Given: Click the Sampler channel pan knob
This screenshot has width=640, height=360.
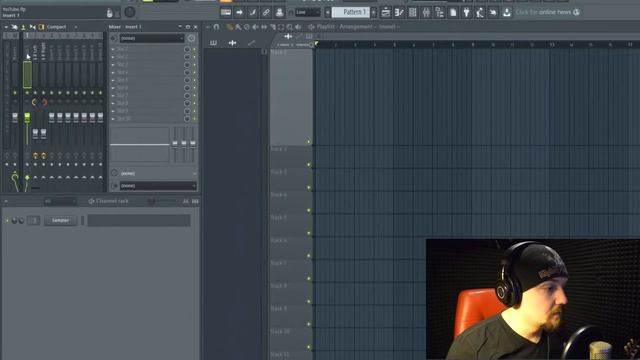Looking at the screenshot, I should pyautogui.click(x=14, y=220).
